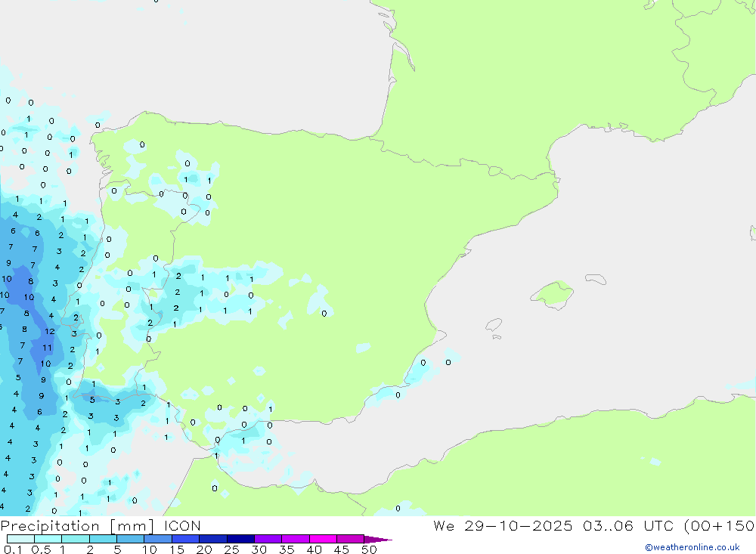Image resolution: width=756 pixels, height=554 pixels.
Task: Select the 5–10 mm legend color swatch
Action: click(x=130, y=539)
